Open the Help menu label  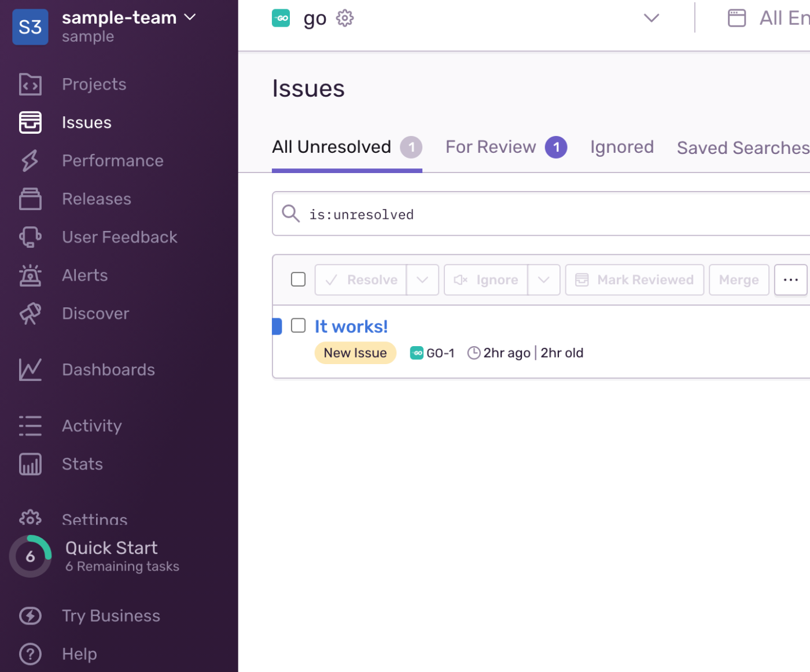pos(79,654)
